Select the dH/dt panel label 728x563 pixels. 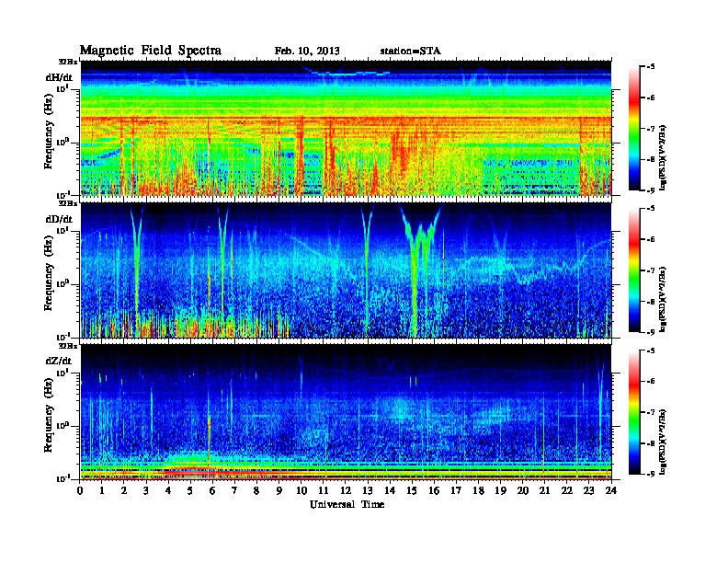click(x=59, y=78)
